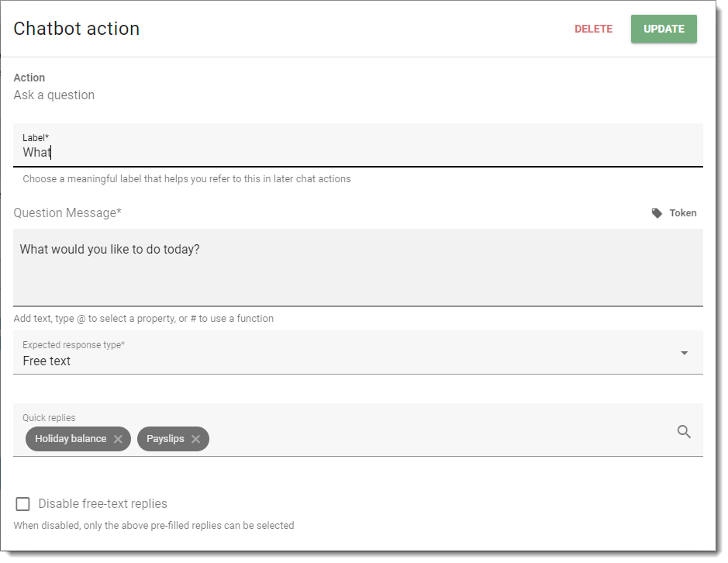728x563 pixels.
Task: Focus the Label input field
Action: click(x=358, y=145)
